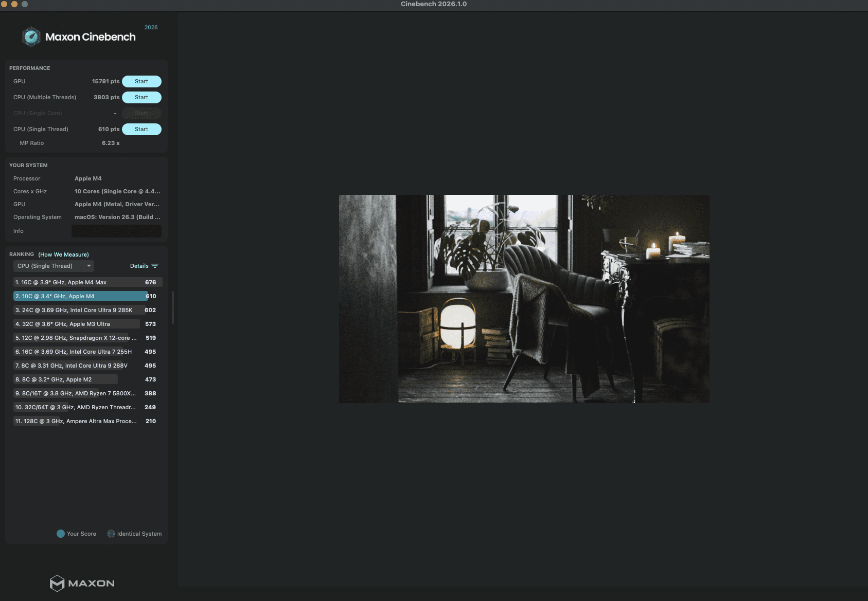The width and height of the screenshot is (868, 601).
Task: Select the Apple M2 ranking row
Action: pos(87,379)
